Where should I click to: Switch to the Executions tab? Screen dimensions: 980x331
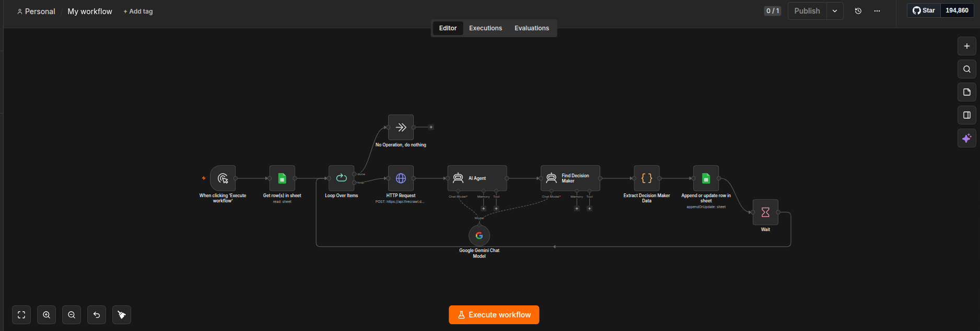tap(485, 28)
